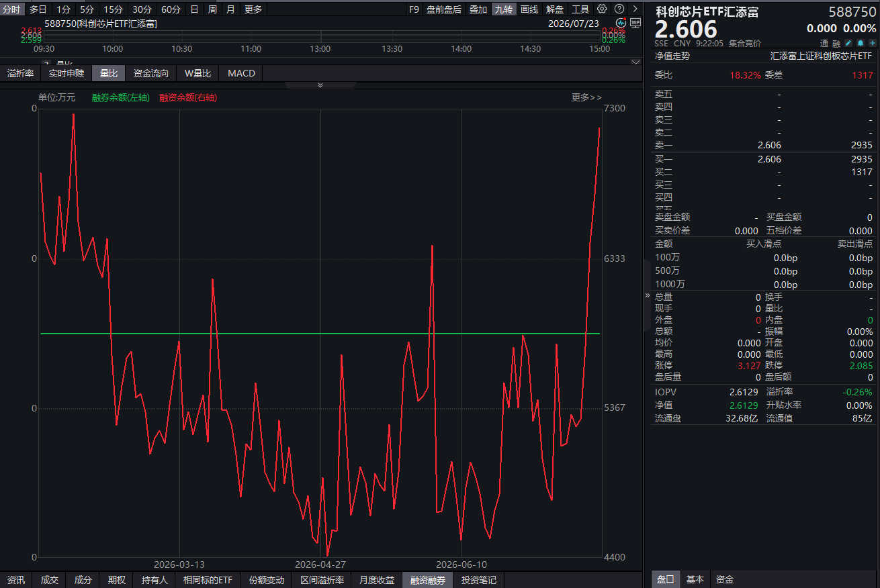Open the settings gear icon in toolbar
880x588 pixels.
click(x=602, y=9)
